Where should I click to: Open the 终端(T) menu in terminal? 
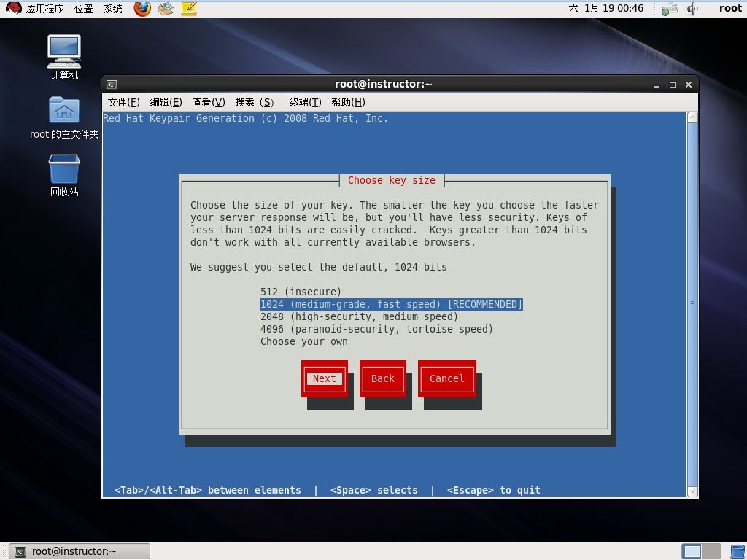[x=305, y=102]
